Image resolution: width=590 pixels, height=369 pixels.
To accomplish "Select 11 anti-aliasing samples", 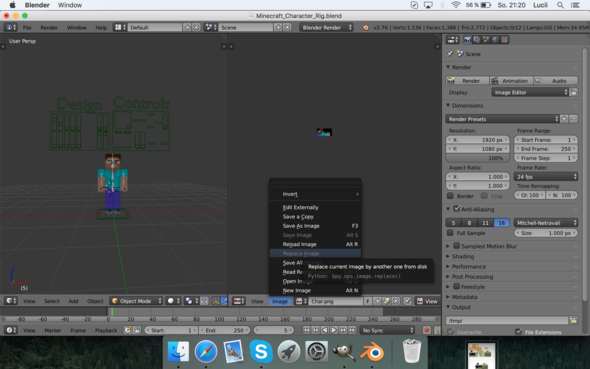I will pos(485,223).
